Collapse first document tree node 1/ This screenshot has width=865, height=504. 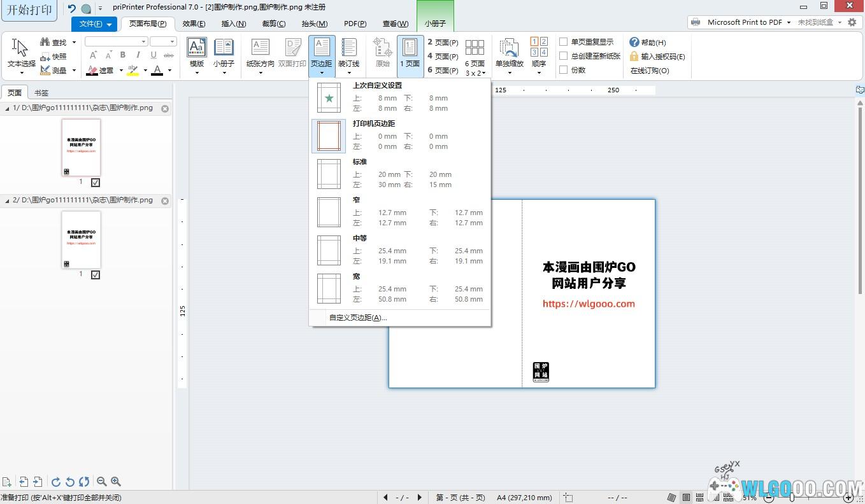[7, 109]
